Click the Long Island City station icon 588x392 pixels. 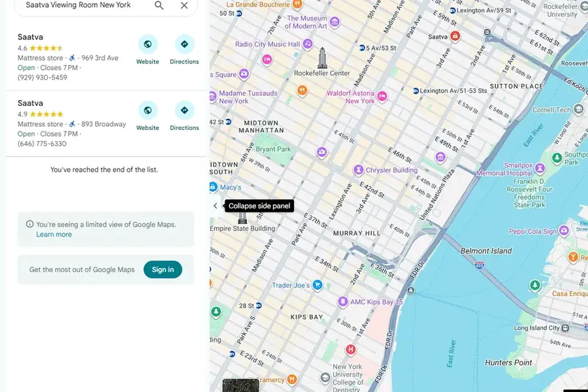point(565,328)
